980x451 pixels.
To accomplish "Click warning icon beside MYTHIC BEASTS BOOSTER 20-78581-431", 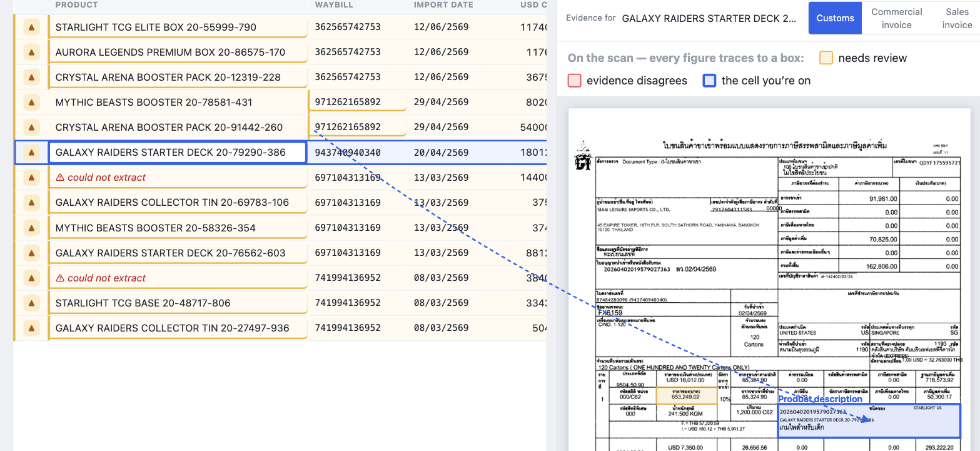I will click(x=31, y=102).
